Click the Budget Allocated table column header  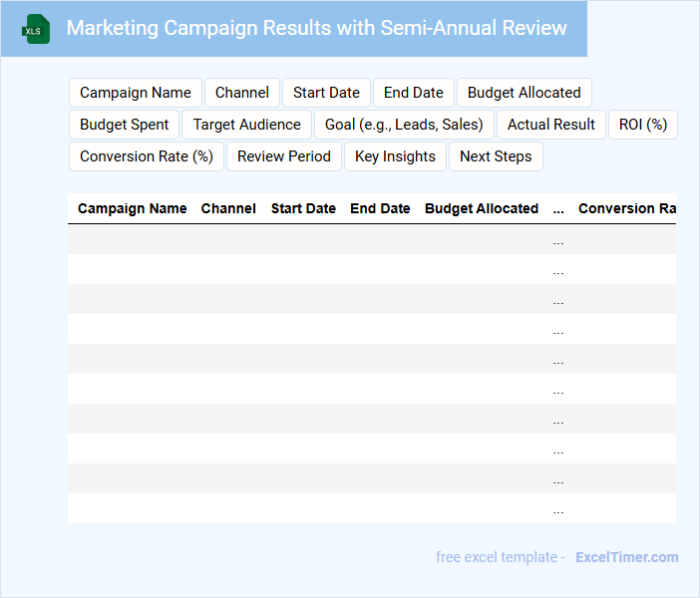coord(482,208)
